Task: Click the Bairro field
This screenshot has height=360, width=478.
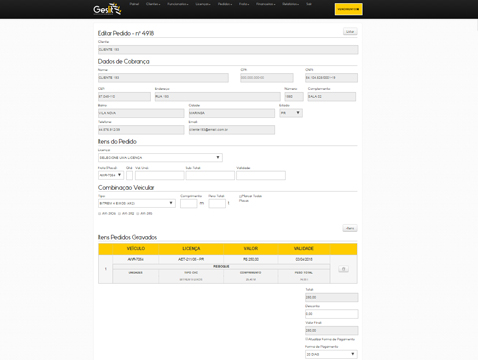Action: tap(141, 113)
